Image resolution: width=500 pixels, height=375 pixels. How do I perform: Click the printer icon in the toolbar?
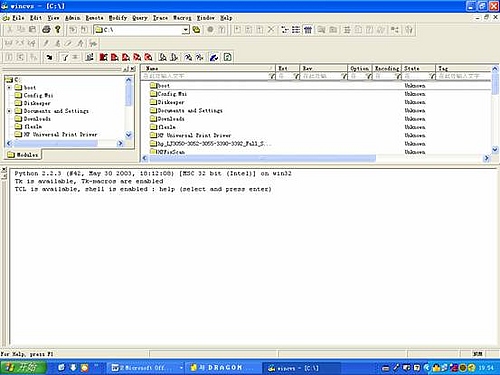pyautogui.click(x=46, y=30)
